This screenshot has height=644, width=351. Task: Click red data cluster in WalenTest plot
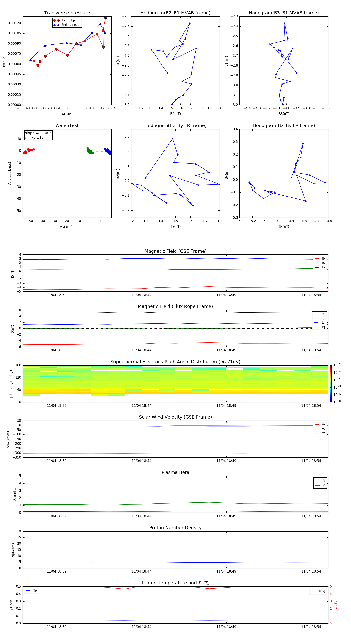(28, 151)
